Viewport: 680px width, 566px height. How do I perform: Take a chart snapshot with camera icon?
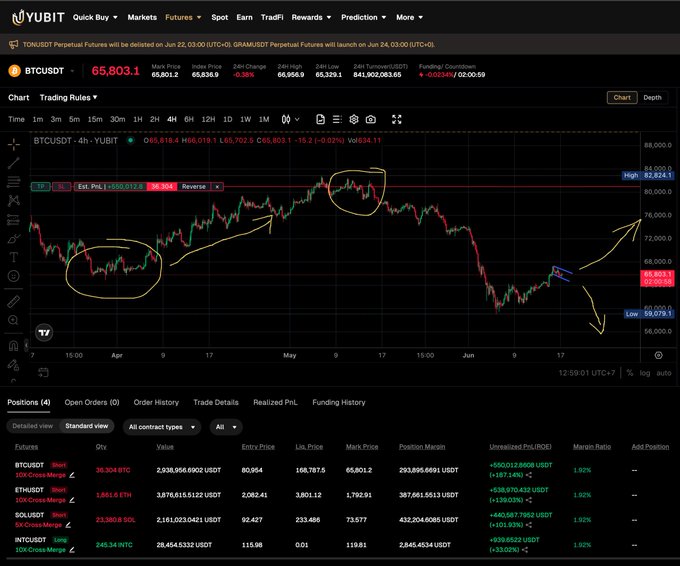click(x=371, y=119)
